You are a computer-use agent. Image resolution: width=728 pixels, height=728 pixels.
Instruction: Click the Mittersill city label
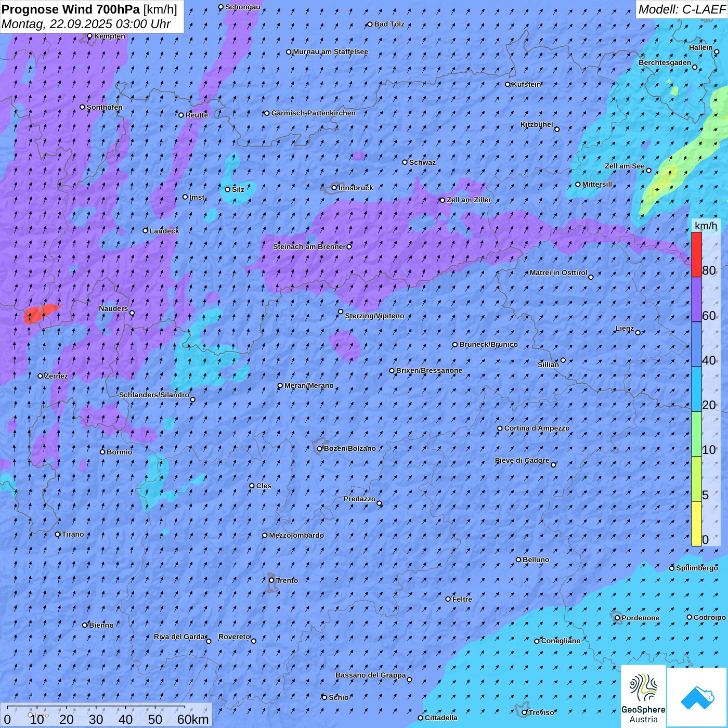click(597, 184)
